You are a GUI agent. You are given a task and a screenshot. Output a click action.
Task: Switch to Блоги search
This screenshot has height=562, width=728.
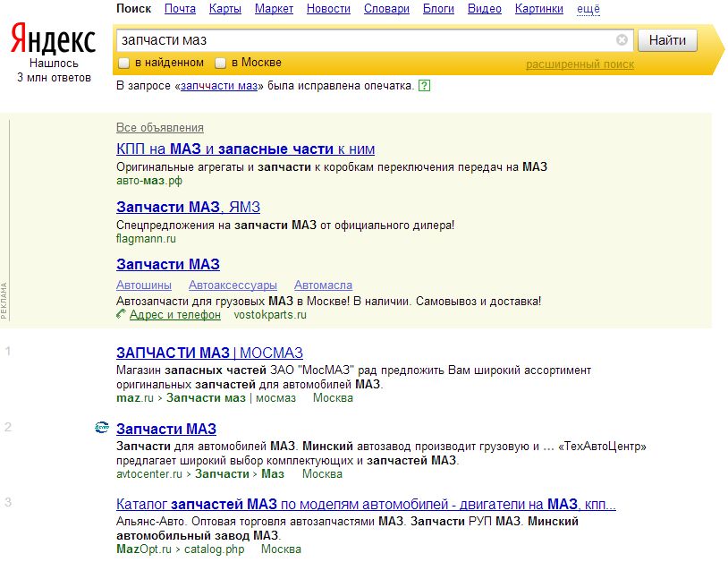[x=438, y=9]
